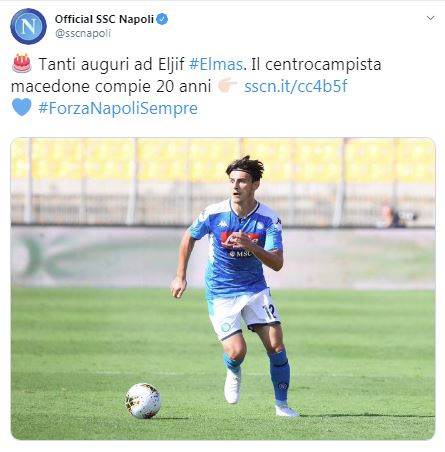Follow the sscn.it/cc4b5f link
Viewport: 445px width, 452px height.
296,86
